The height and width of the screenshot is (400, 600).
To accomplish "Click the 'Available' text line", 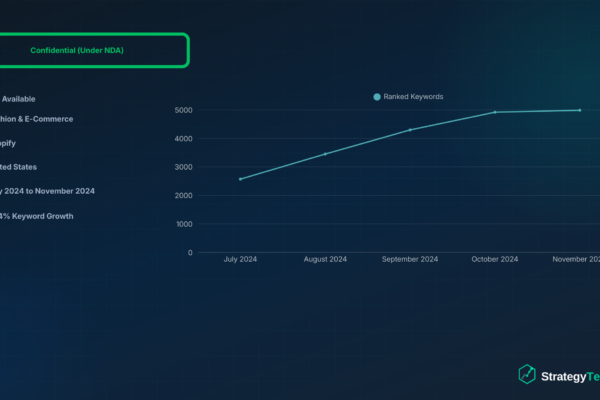I will tap(18, 99).
